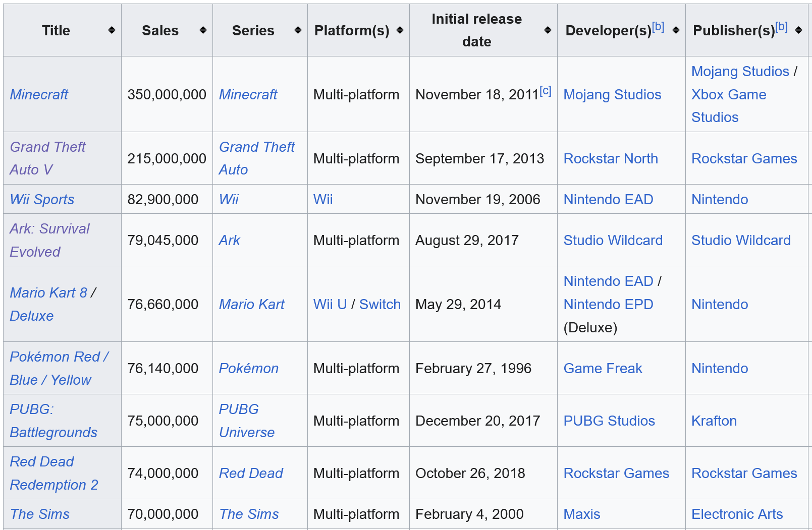
Task: Open Nintendo EAD link in Wii Sports row
Action: coord(608,199)
